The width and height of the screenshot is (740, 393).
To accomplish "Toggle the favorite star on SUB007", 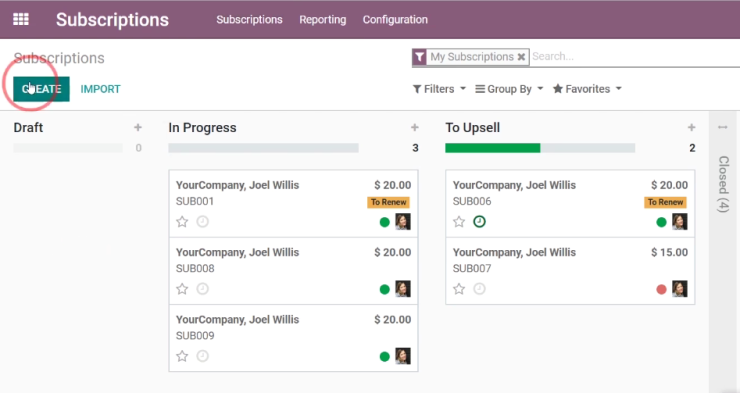I will pos(459,289).
